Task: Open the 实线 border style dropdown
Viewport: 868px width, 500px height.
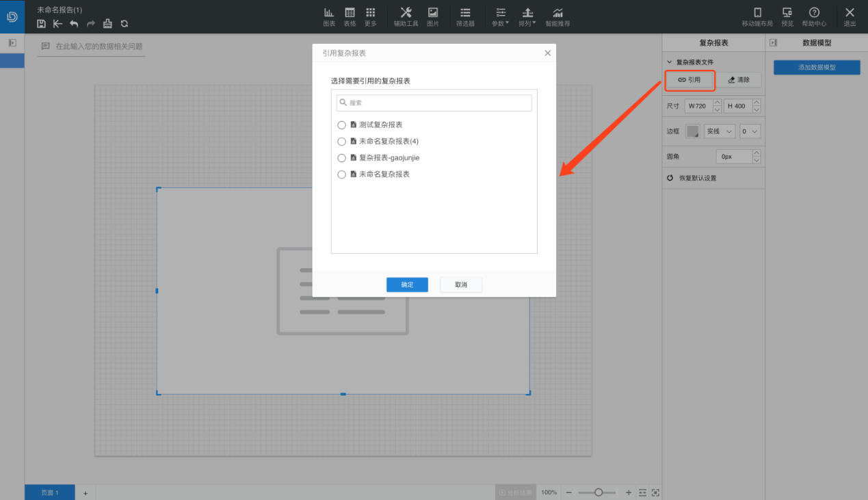Action: (x=720, y=131)
